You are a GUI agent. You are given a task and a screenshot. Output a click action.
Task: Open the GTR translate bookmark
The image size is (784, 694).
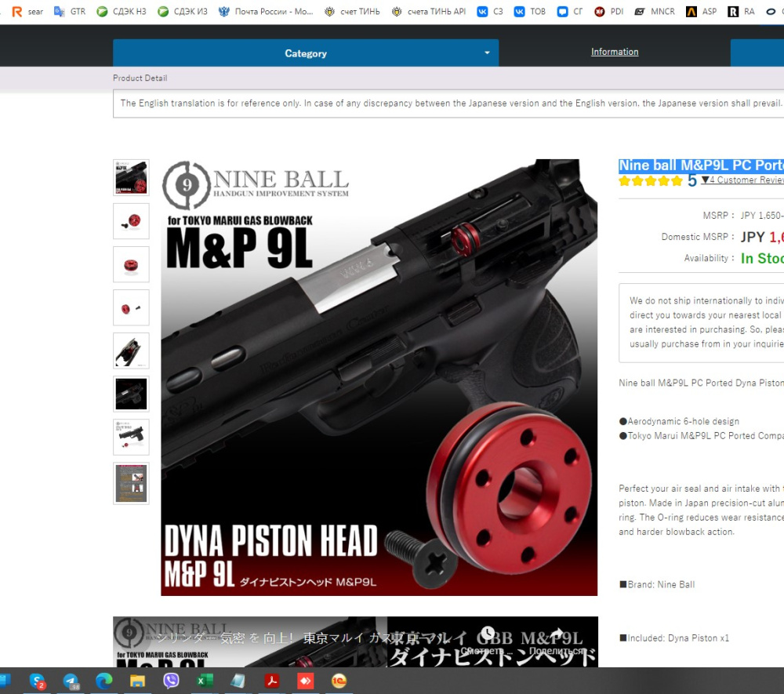pyautogui.click(x=70, y=12)
